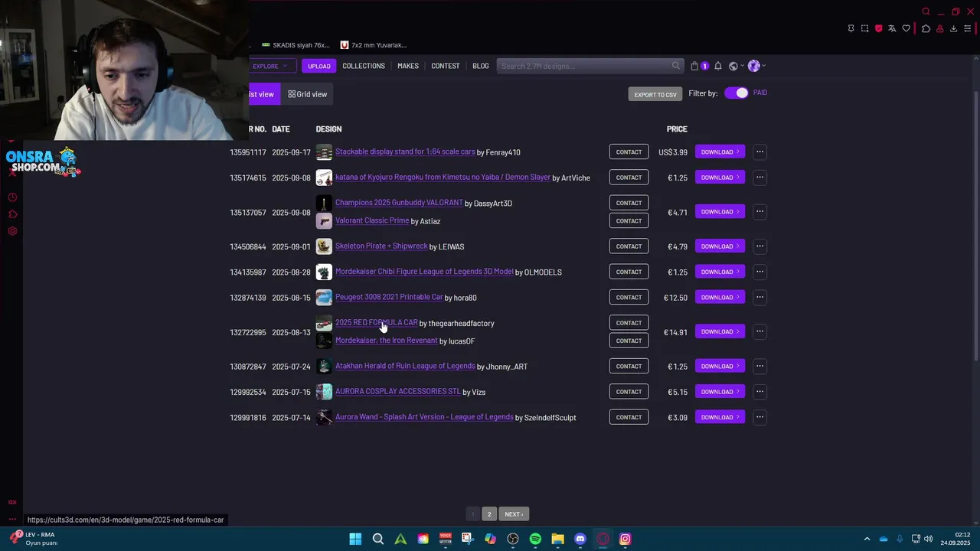The width and height of the screenshot is (980, 551).
Task: Open the options dots for order 134506844
Action: pos(759,246)
